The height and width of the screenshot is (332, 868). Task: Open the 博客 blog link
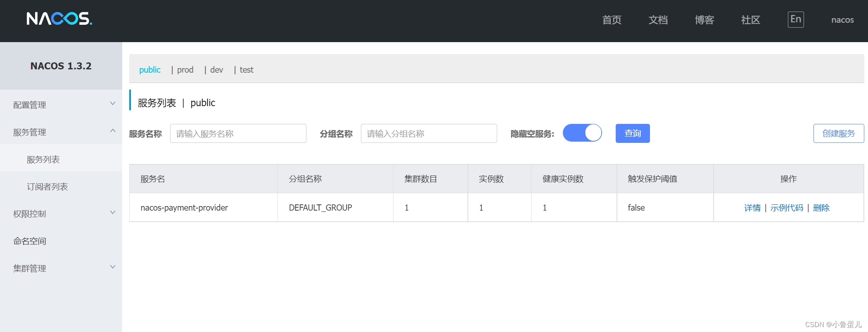click(x=704, y=20)
